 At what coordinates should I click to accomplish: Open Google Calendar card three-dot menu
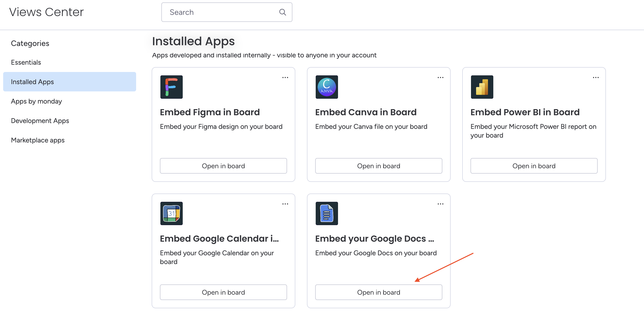285,204
